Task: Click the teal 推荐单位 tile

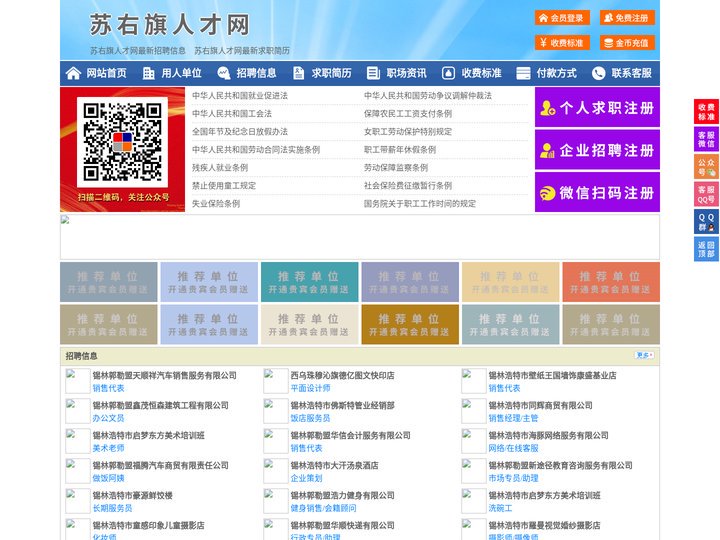Action: coord(309,282)
